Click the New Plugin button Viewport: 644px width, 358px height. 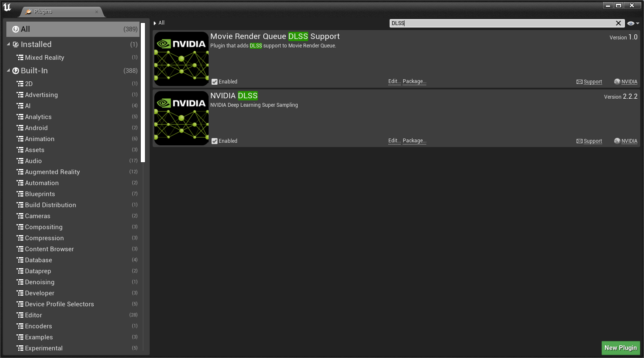tap(621, 348)
